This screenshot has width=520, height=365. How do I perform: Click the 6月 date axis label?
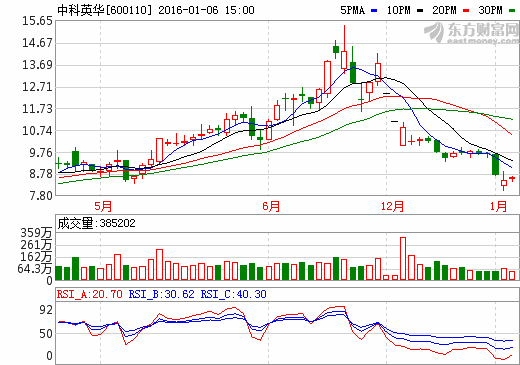(x=271, y=206)
